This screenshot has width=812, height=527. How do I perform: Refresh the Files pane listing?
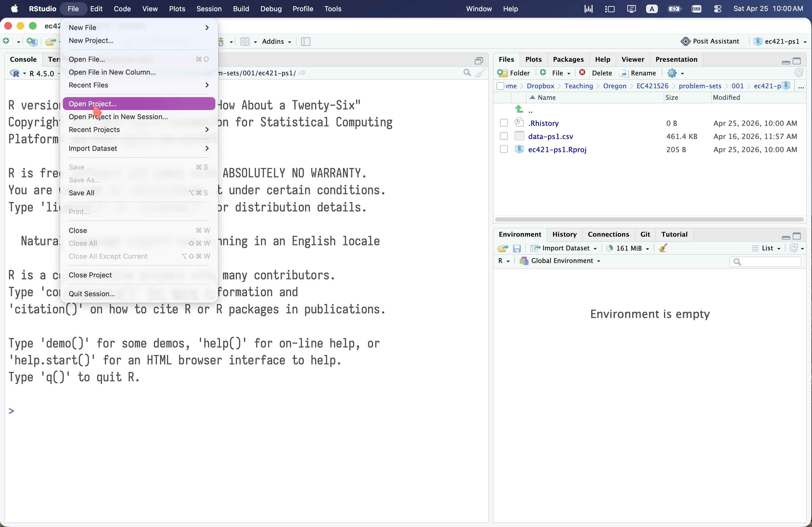pos(798,73)
